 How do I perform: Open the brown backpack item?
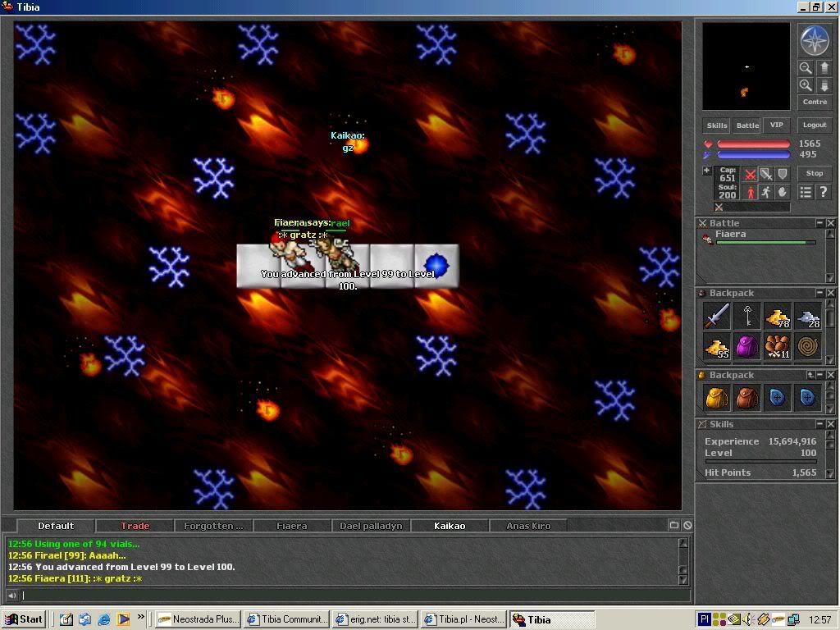(x=747, y=398)
